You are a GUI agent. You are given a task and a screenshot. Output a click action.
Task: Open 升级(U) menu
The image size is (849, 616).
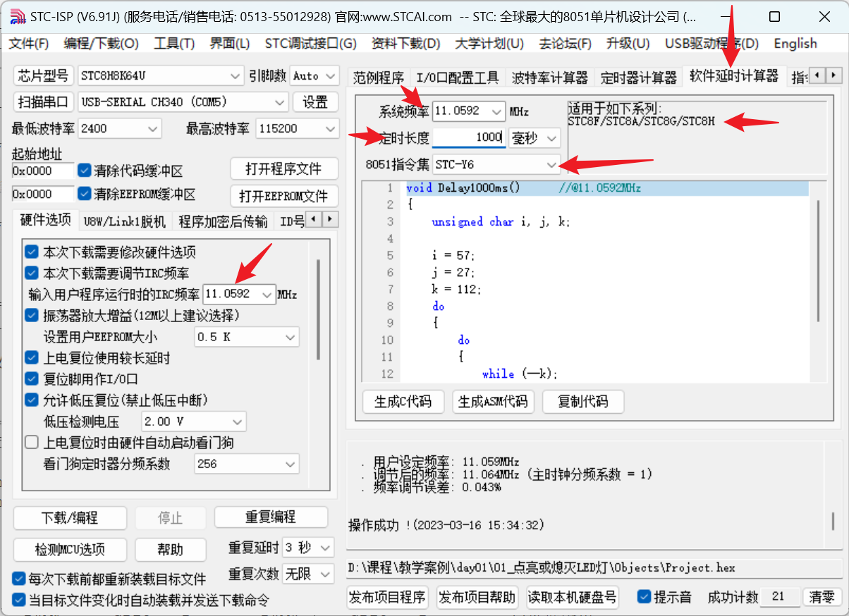(628, 44)
